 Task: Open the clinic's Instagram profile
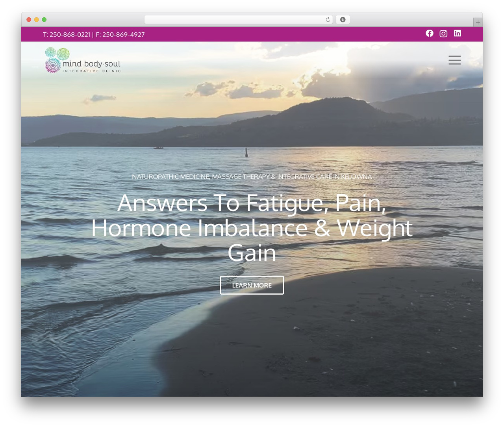(x=443, y=33)
